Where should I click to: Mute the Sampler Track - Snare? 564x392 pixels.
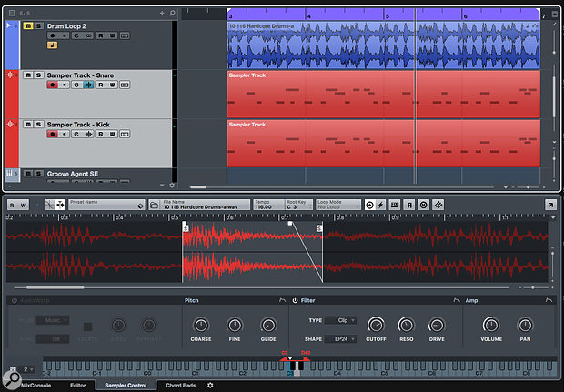click(27, 75)
